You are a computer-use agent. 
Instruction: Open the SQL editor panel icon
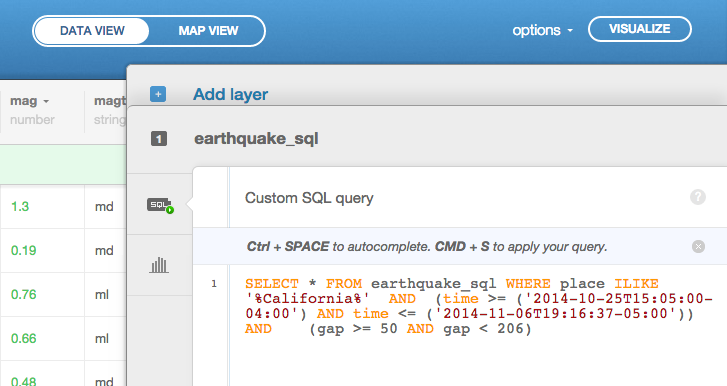click(160, 205)
